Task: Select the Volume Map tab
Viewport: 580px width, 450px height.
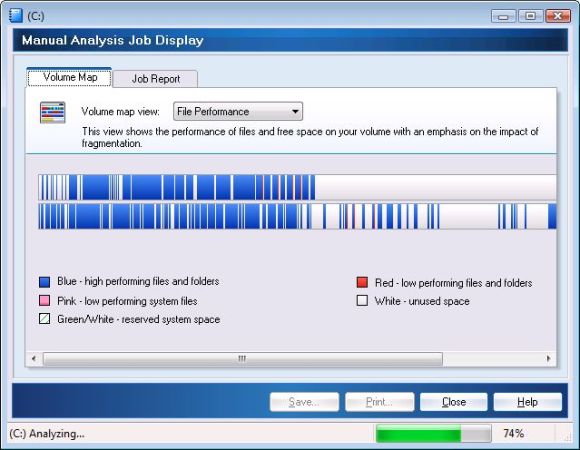Action: [x=70, y=77]
